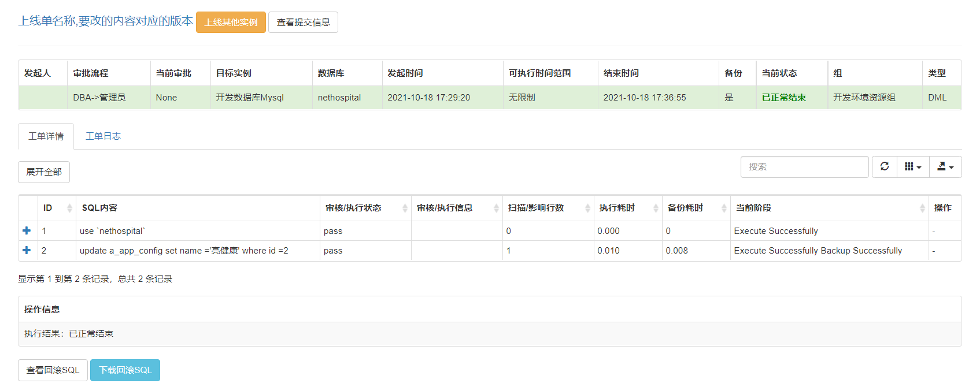Focus the 搜索 search input field

804,167
